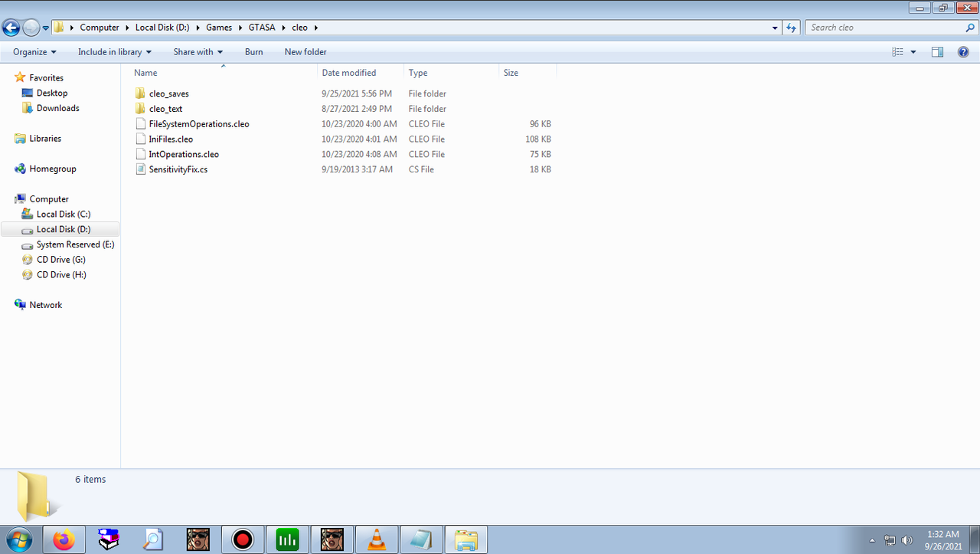Open the recent pages dropdown arrow
980x554 pixels.
(x=46, y=28)
